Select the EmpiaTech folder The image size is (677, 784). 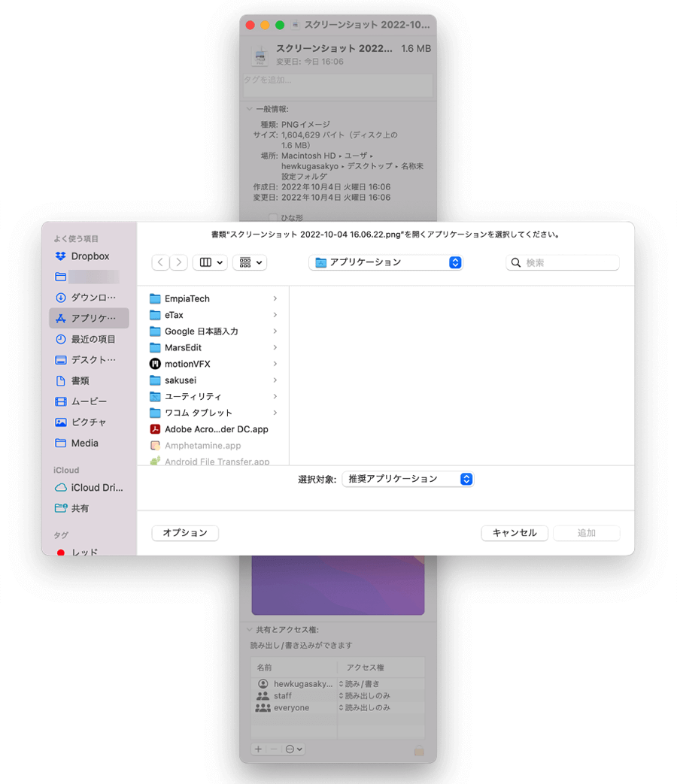coord(214,298)
